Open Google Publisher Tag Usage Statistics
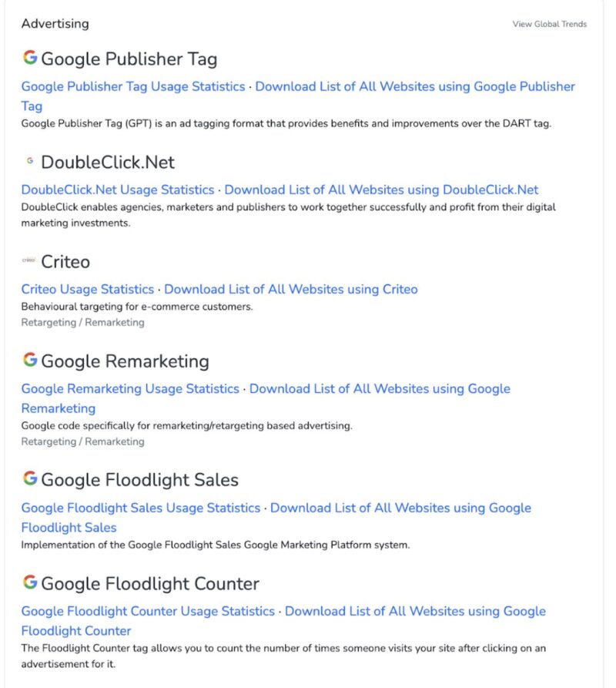616x688 pixels. 132,86
